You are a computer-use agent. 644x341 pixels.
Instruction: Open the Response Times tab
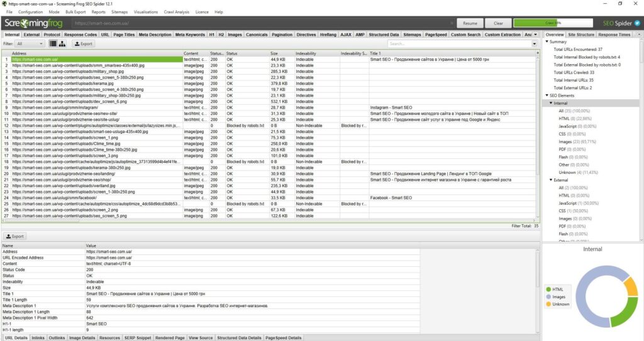pos(614,35)
